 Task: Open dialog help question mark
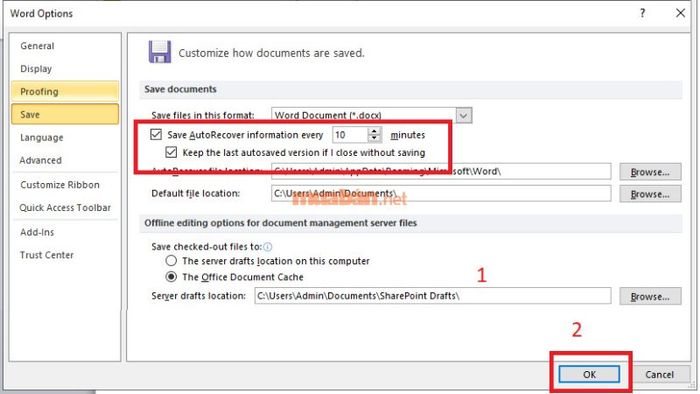[x=642, y=13]
